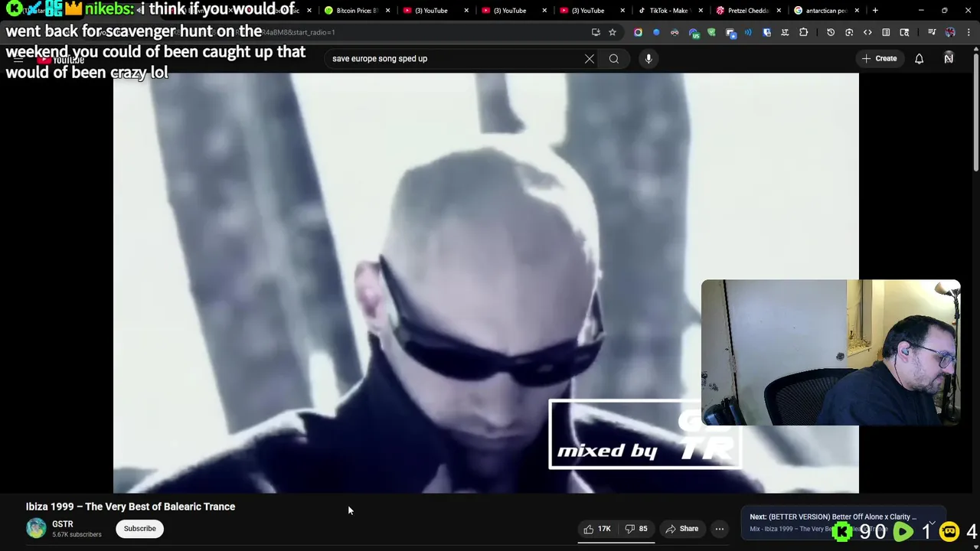This screenshot has height=551, width=980.
Task: Close the antarctican Google tab
Action: (x=857, y=11)
